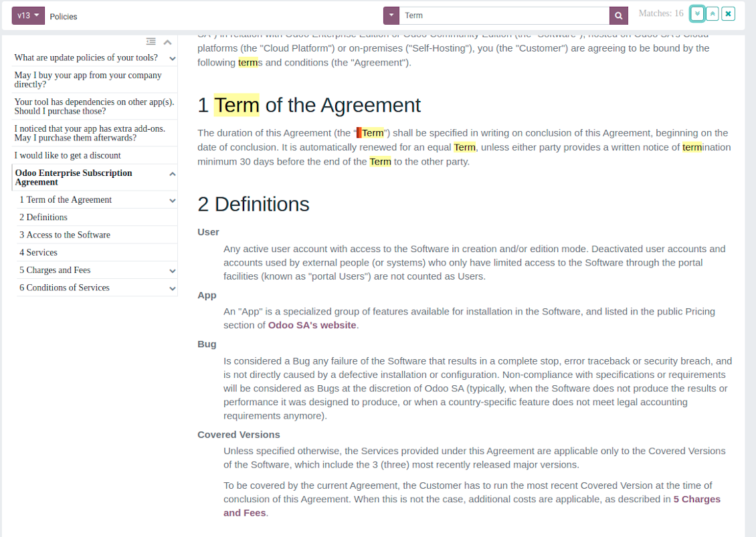Open the search options dropdown arrow
This screenshot has height=537, width=756.
(x=391, y=16)
